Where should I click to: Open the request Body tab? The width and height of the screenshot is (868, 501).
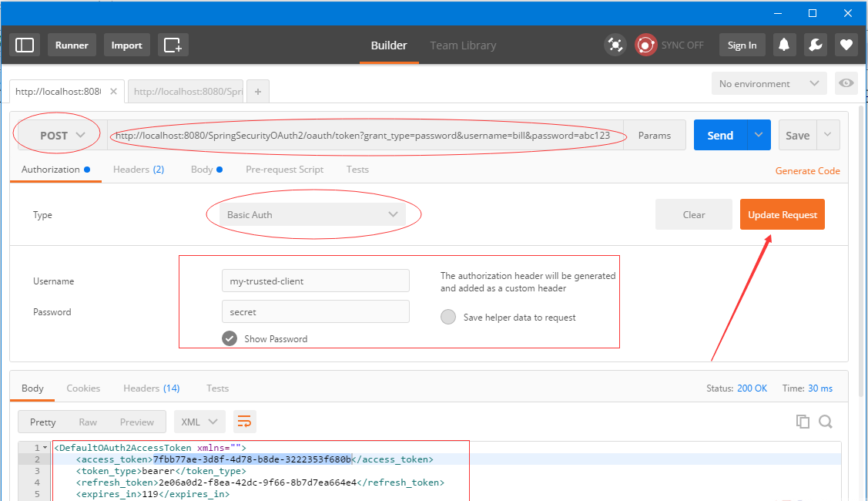coord(206,170)
